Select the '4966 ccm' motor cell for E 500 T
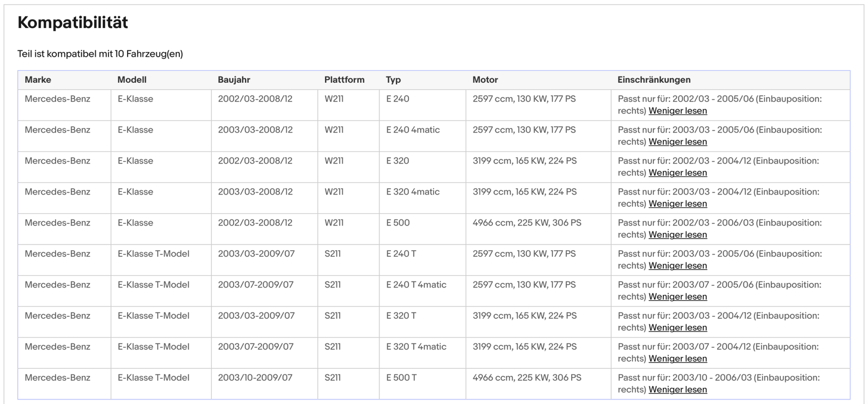The image size is (868, 404). (x=526, y=378)
